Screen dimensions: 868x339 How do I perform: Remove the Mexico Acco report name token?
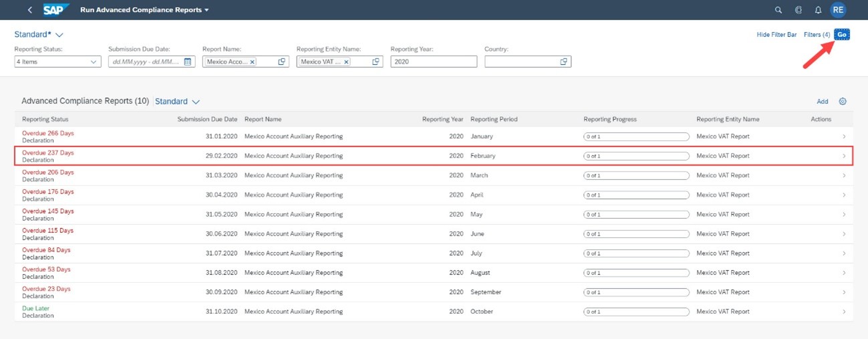(x=252, y=62)
